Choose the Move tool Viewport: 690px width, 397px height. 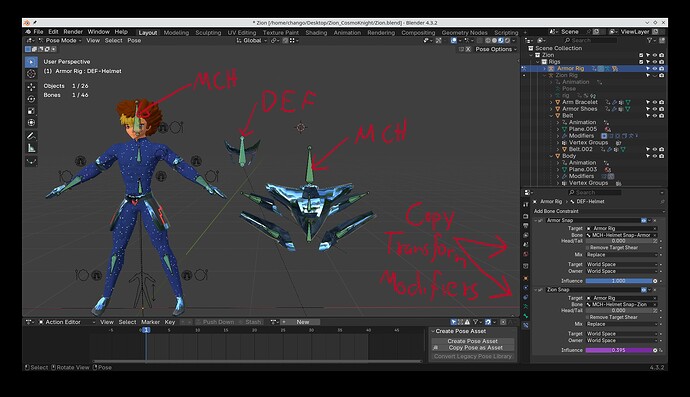[31, 87]
